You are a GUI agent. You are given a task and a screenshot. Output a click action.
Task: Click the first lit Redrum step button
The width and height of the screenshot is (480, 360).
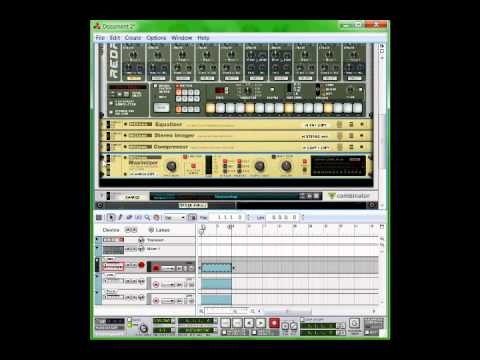click(x=210, y=108)
